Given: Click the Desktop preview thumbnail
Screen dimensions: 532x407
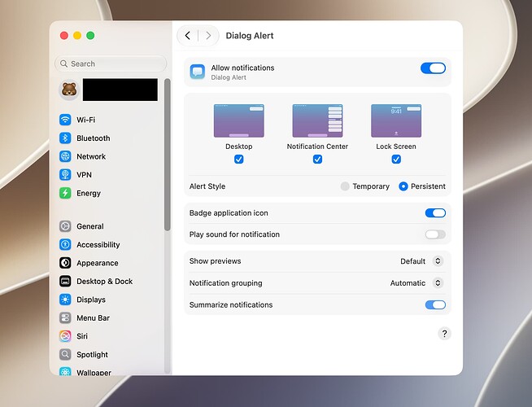Looking at the screenshot, I should point(239,120).
